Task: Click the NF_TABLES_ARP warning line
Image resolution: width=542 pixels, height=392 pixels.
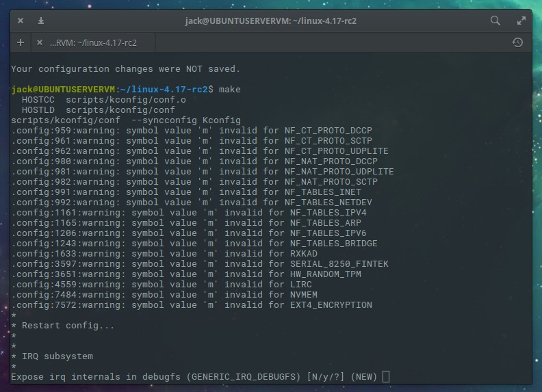Action: pyautogui.click(x=186, y=223)
